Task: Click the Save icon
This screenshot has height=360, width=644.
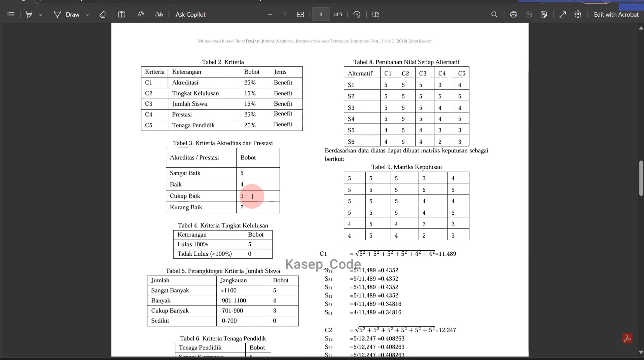Action: pyautogui.click(x=529, y=14)
